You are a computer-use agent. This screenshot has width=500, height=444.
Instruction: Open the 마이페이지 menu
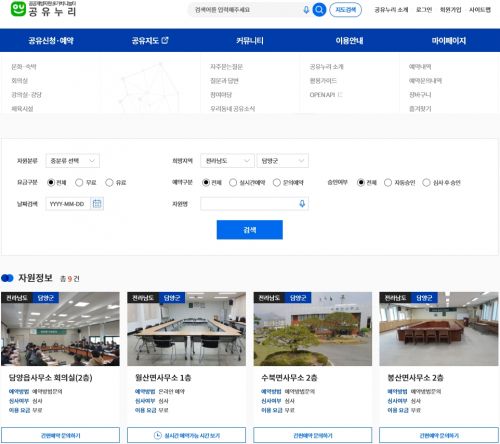449,41
